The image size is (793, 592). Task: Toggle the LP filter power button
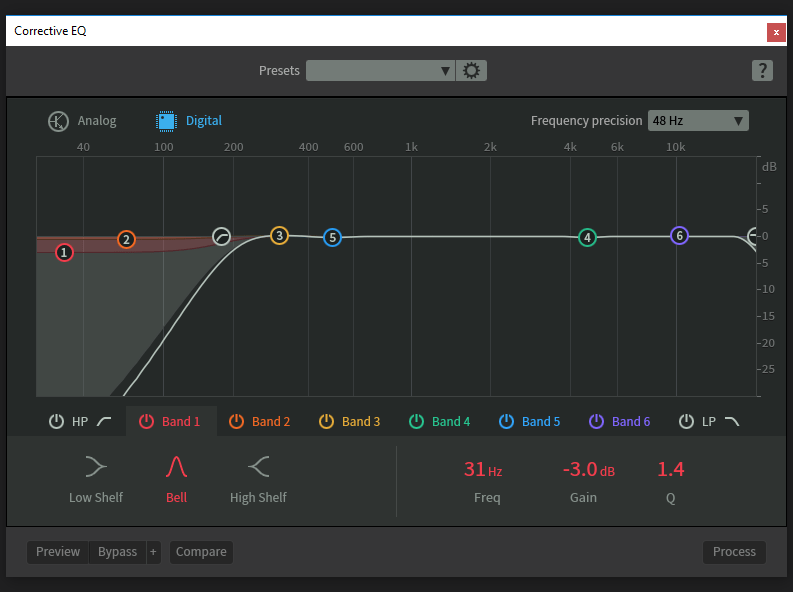click(x=686, y=421)
